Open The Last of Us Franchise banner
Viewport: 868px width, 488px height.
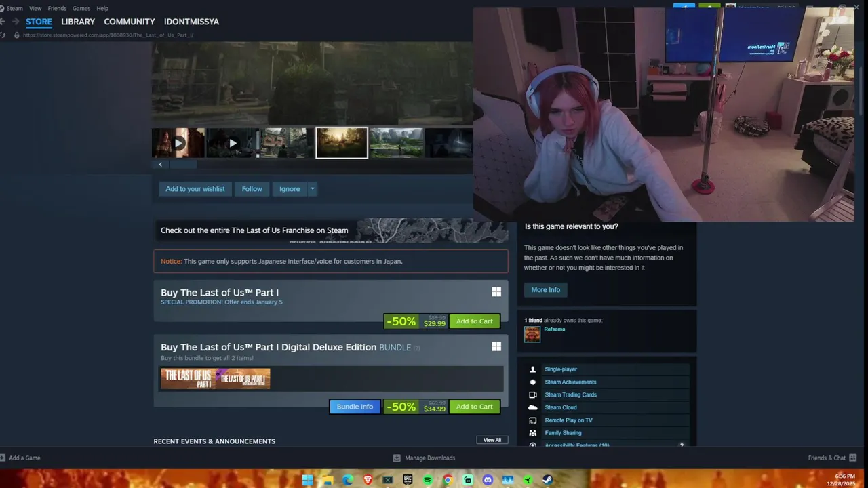click(331, 230)
